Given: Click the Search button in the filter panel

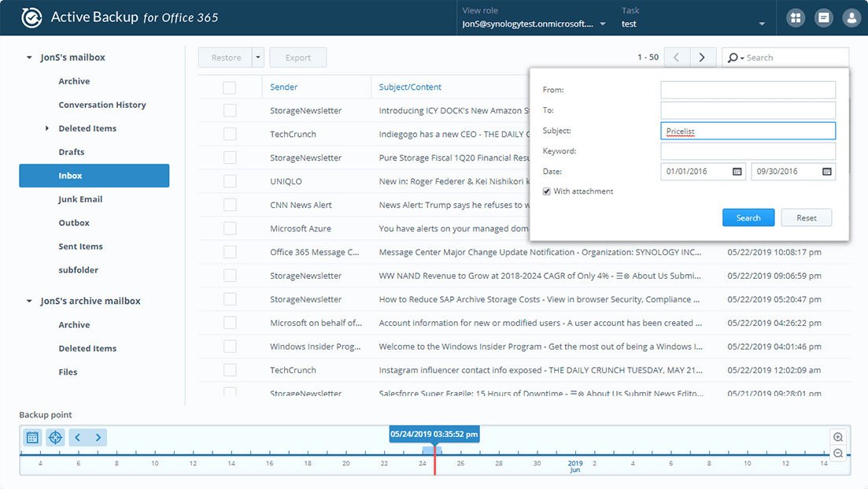Looking at the screenshot, I should click(748, 217).
